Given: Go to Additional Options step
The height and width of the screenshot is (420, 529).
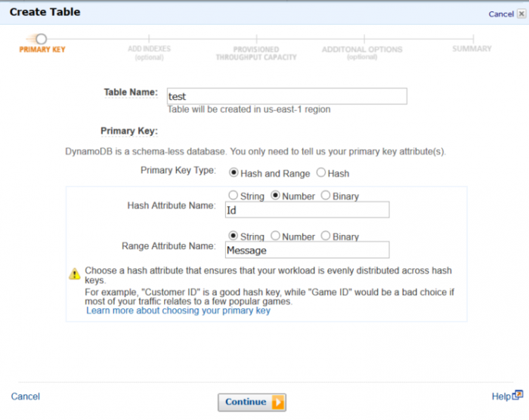Looking at the screenshot, I should click(x=362, y=53).
